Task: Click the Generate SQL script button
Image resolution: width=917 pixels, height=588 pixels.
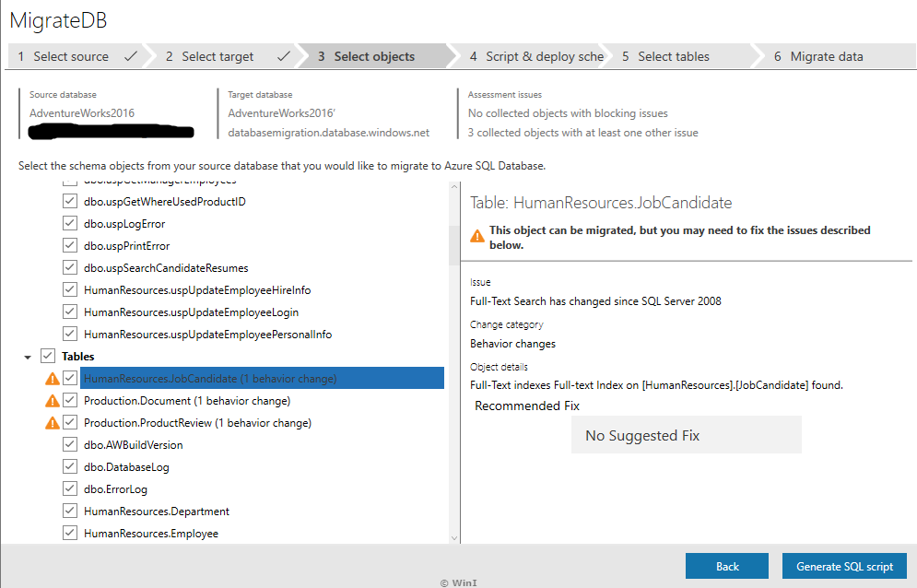Action: 844,566
